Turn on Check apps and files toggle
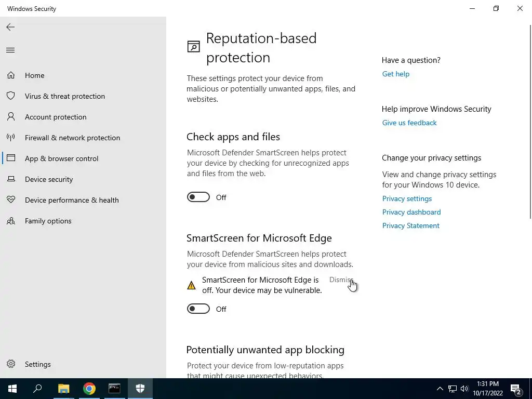Screen dimensions: 532x399 point(198,197)
